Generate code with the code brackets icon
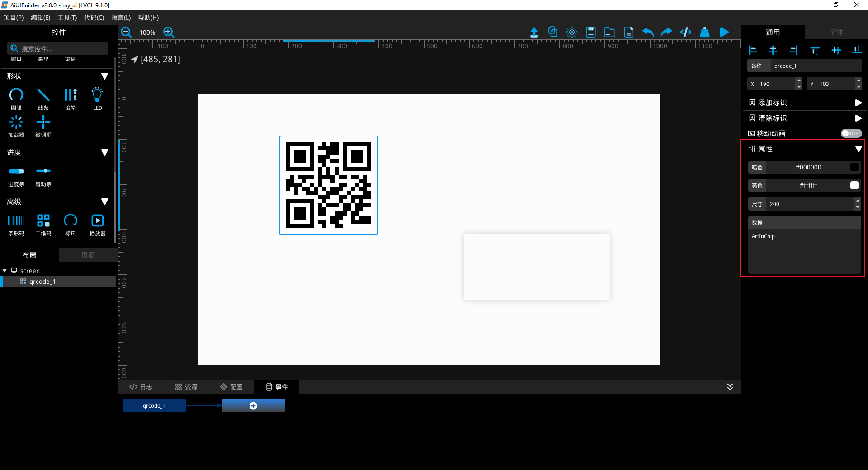Screen dimensions: 868x470 click(686, 32)
